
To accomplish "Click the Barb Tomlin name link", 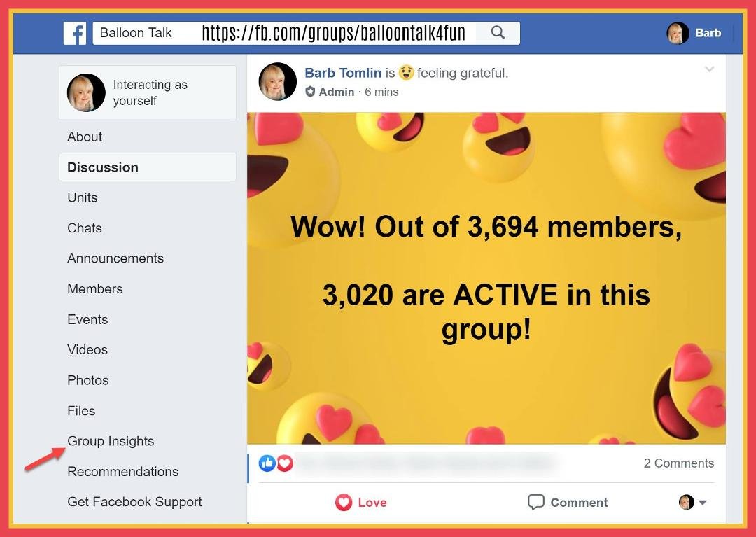I will tap(343, 73).
